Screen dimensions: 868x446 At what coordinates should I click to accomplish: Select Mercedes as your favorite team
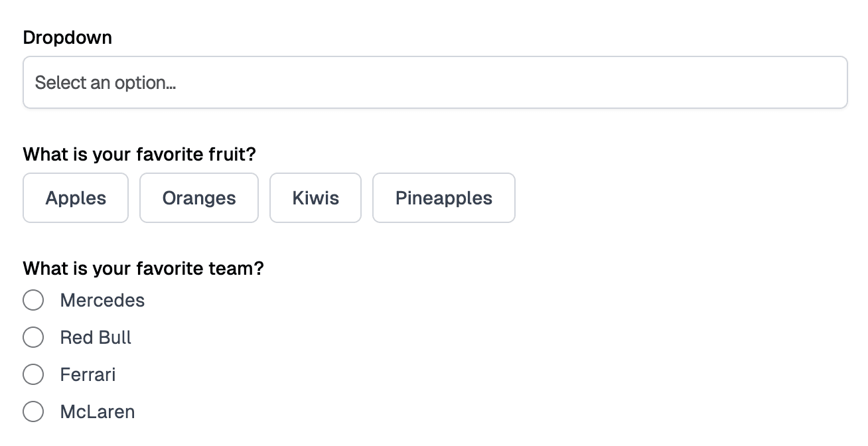33,300
